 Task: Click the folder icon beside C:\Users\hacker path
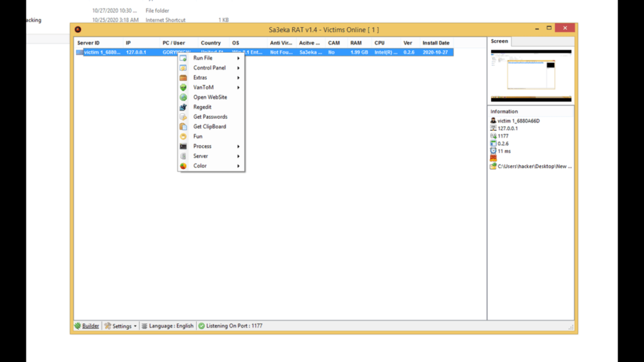(x=493, y=166)
